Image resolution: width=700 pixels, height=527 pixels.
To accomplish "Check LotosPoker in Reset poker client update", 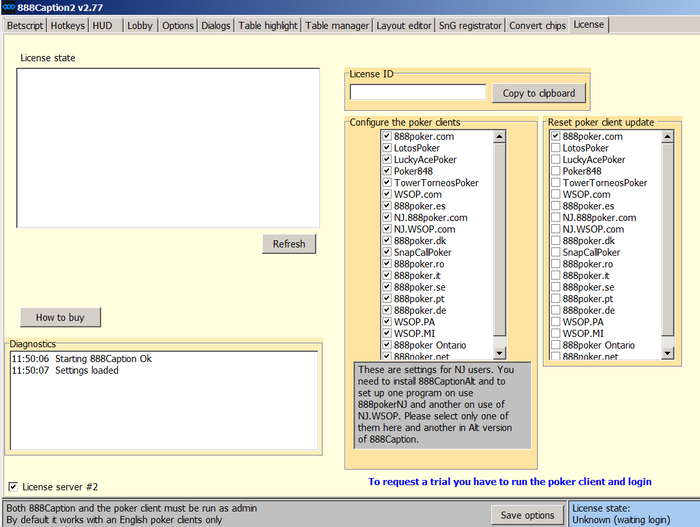I will (556, 147).
